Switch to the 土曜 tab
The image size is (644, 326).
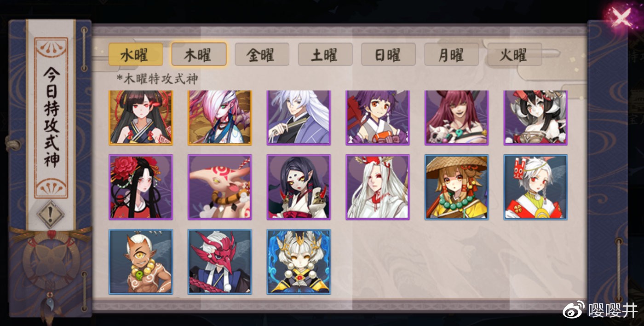pyautogui.click(x=325, y=54)
